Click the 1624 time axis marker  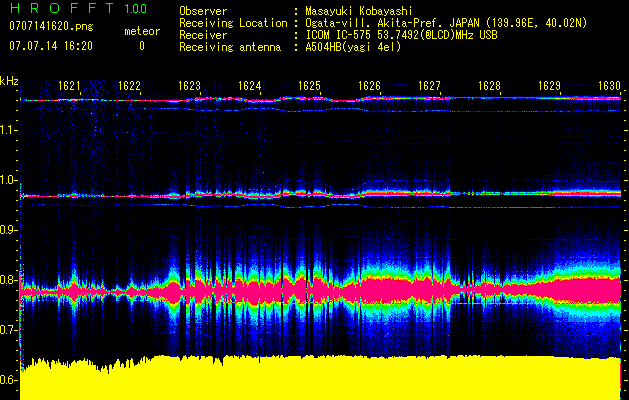point(250,86)
